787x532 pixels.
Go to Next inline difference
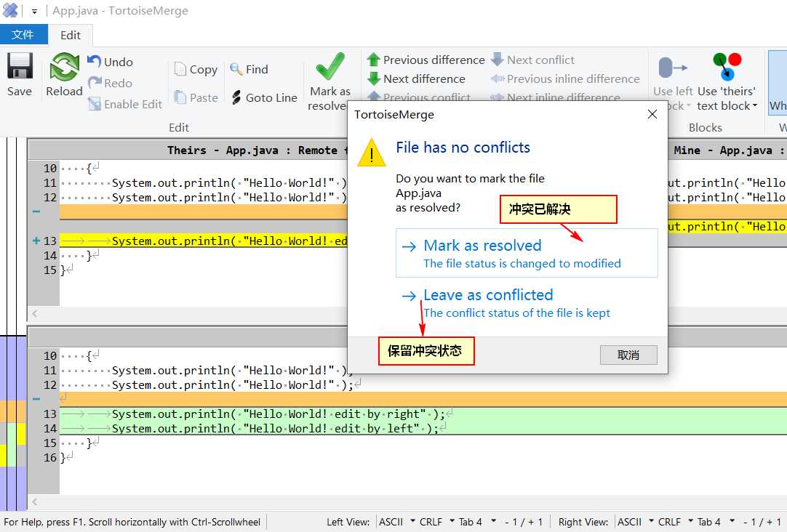point(555,96)
